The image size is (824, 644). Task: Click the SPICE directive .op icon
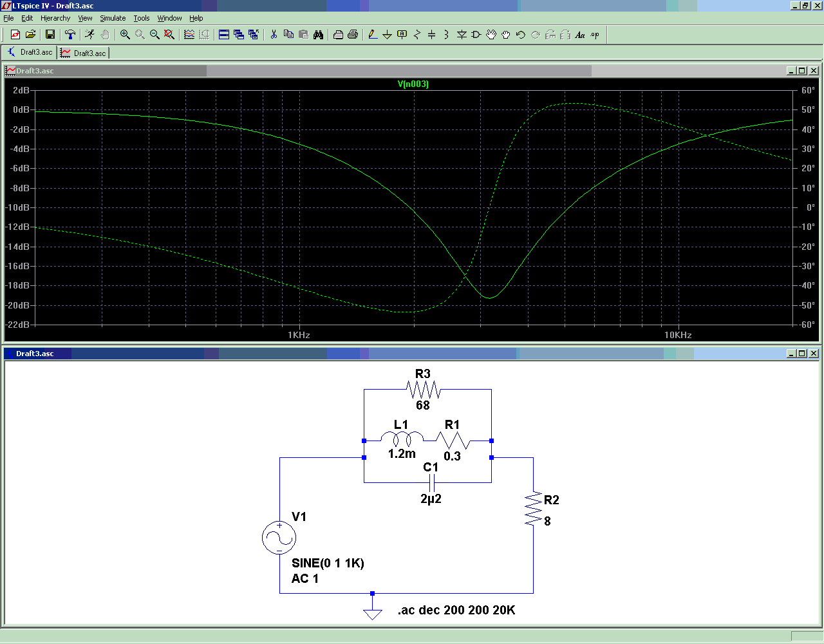(x=595, y=35)
